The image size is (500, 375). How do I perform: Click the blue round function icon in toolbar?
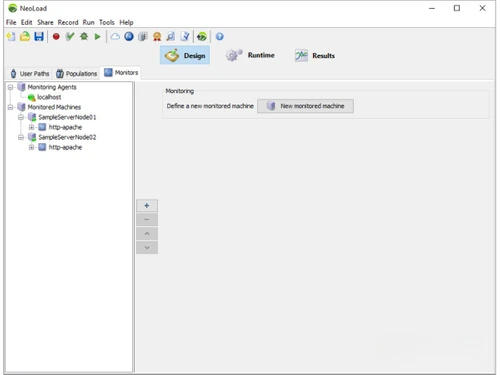pos(129,36)
